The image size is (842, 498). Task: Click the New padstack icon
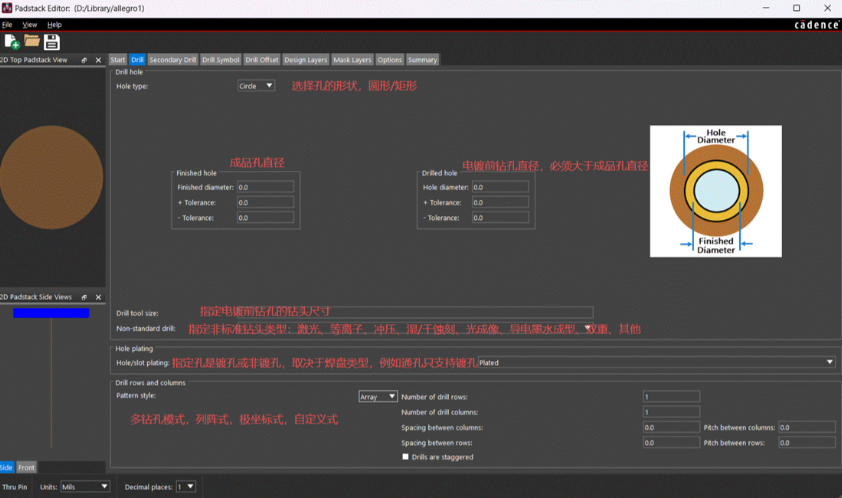click(11, 42)
